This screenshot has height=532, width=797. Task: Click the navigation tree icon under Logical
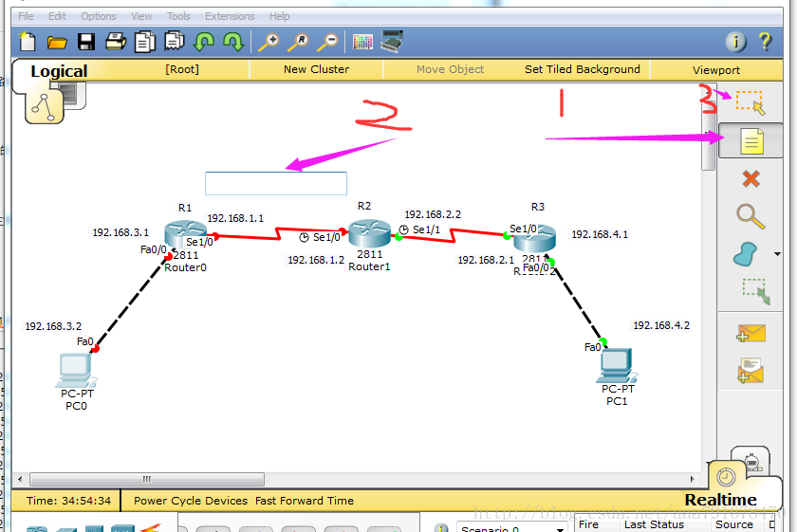tap(44, 107)
